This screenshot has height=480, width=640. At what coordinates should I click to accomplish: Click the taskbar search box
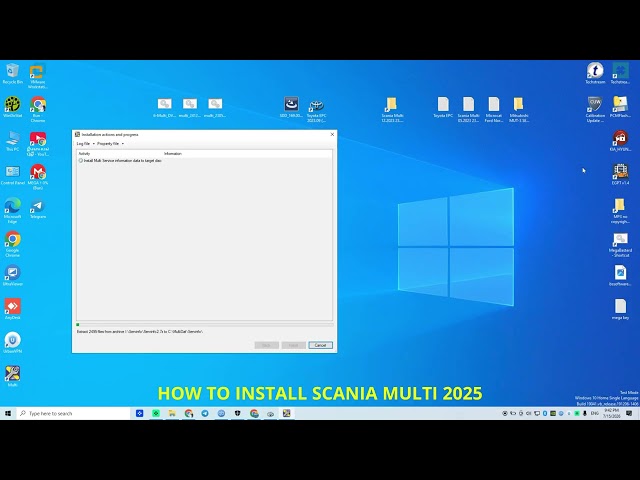73,413
